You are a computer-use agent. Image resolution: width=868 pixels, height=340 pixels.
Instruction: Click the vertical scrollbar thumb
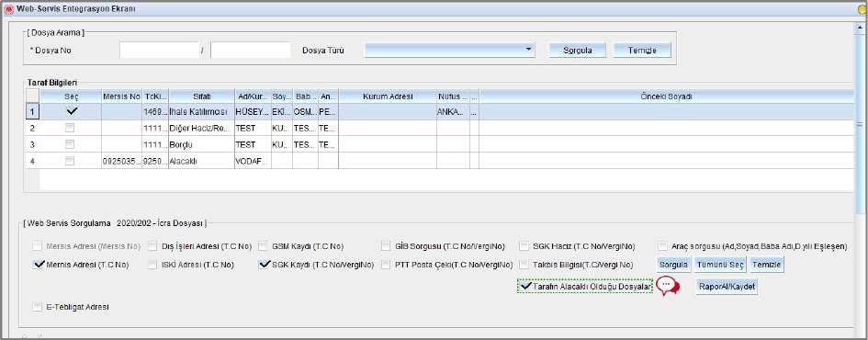tap(860, 124)
